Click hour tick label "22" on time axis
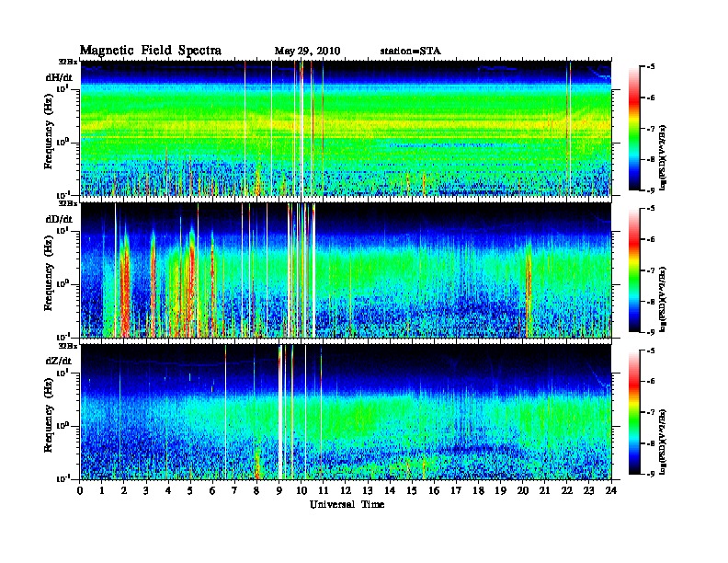Screen dimensions: 728x563 (567, 490)
